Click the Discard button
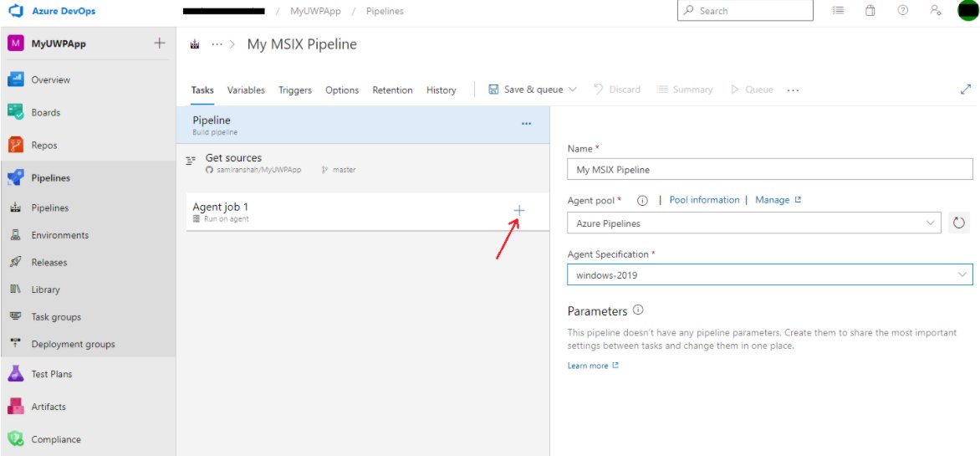The height and width of the screenshot is (456, 980). click(617, 90)
